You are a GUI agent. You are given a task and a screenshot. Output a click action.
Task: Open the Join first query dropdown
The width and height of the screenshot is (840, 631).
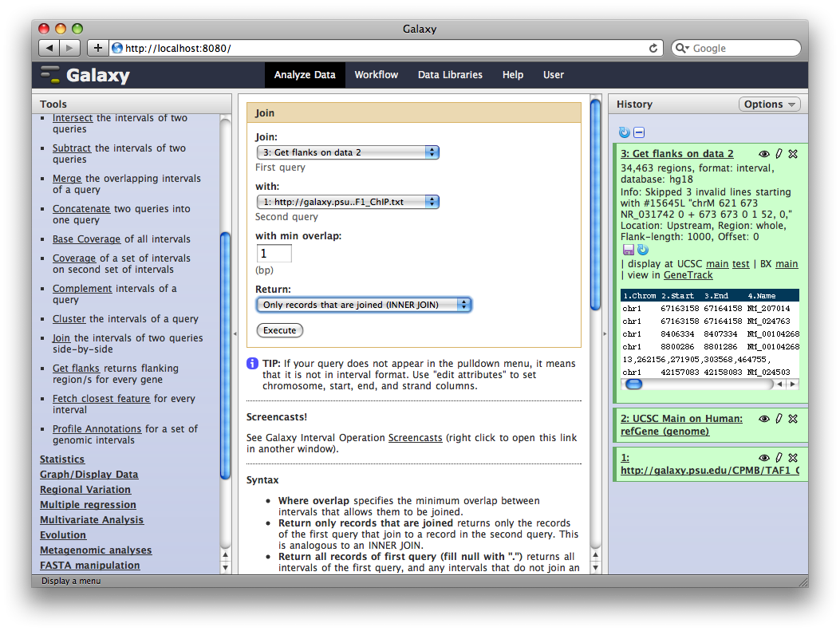pos(348,152)
